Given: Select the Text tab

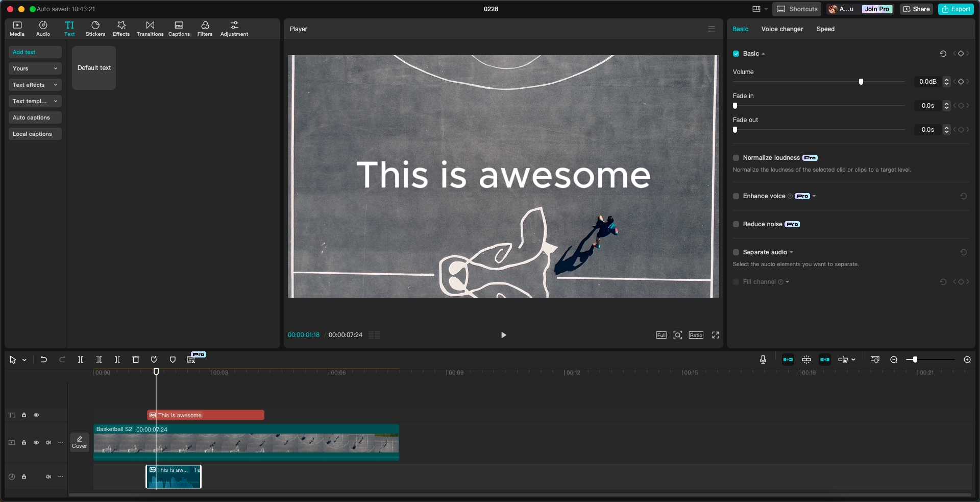Looking at the screenshot, I should (x=69, y=29).
